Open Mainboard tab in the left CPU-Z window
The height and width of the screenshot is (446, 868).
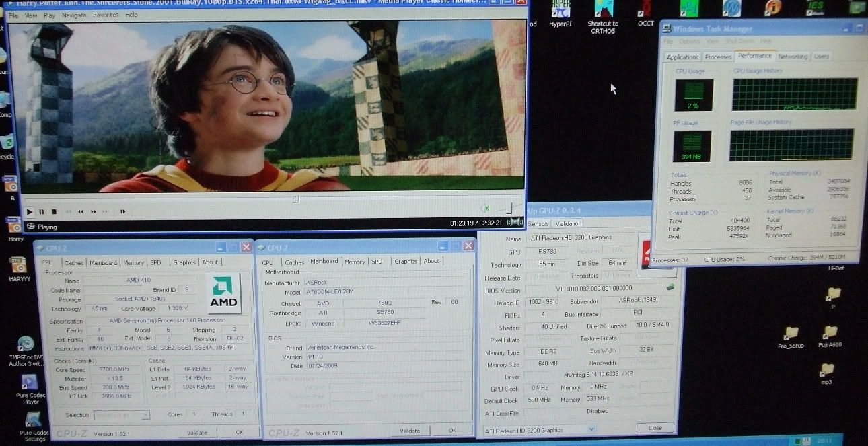click(x=104, y=262)
